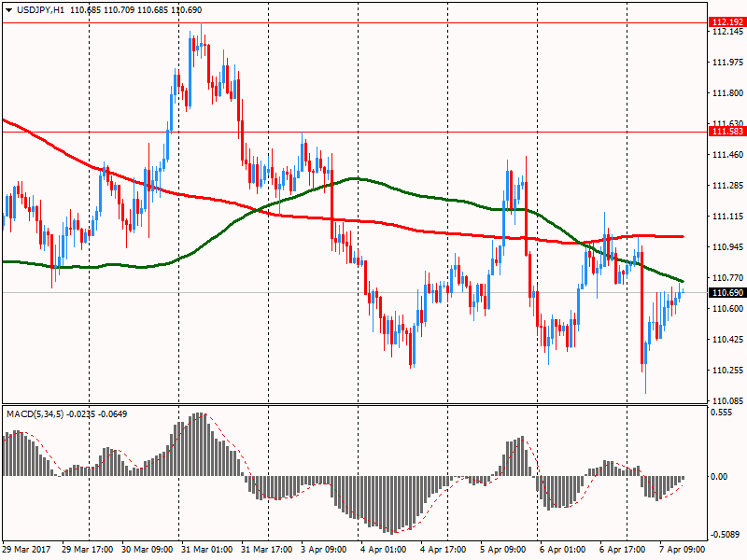Click the MACD scale value -0.5089
Screen dimensions: 747x560
tap(726, 535)
